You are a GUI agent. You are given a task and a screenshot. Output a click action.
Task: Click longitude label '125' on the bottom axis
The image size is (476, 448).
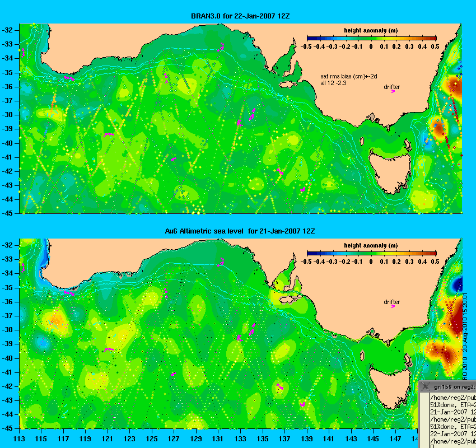[x=152, y=439]
